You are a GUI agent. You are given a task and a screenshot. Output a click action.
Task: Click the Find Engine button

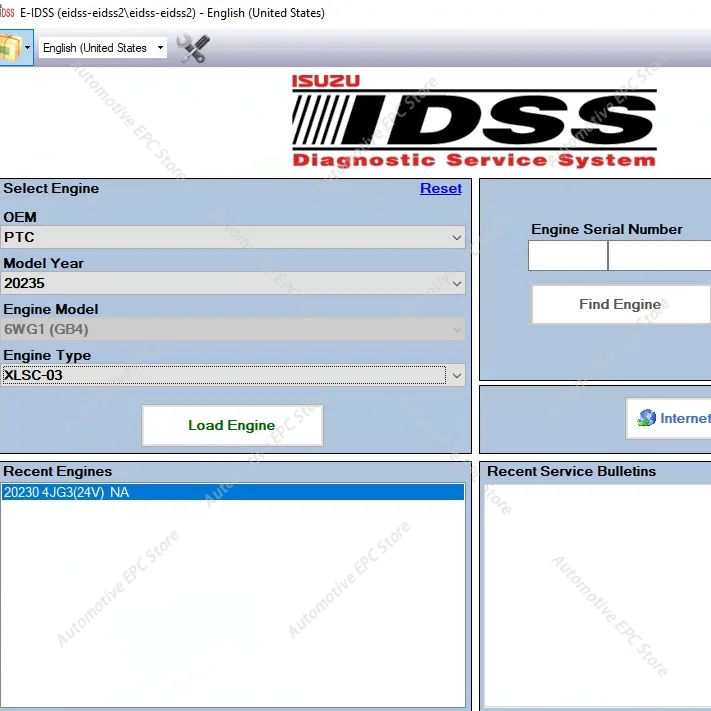621,304
